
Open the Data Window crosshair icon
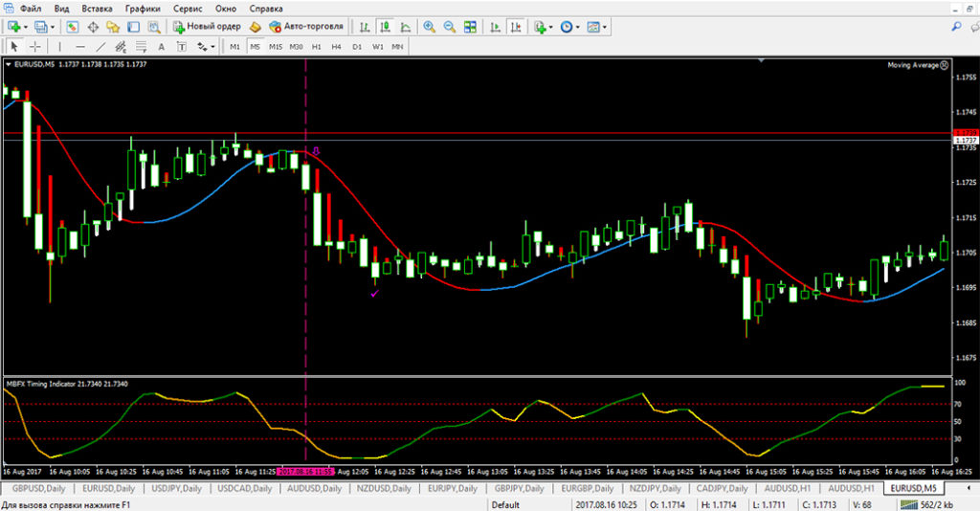[x=93, y=27]
